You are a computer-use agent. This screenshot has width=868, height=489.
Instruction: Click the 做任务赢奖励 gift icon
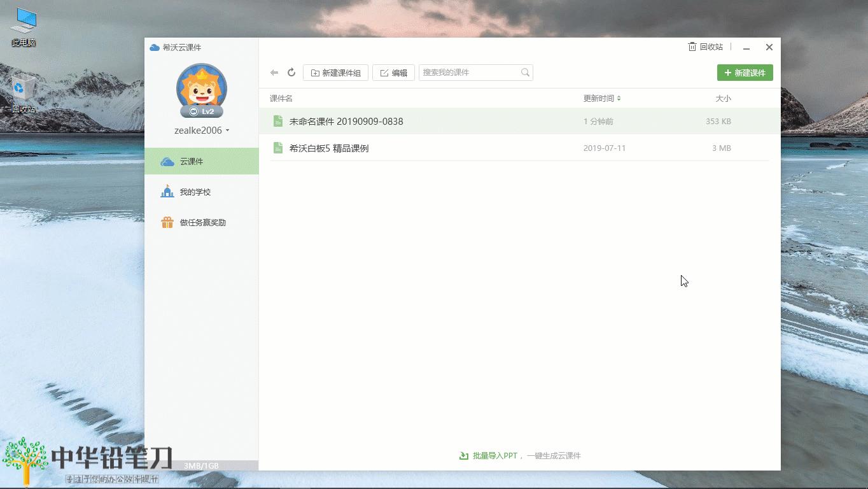(167, 222)
